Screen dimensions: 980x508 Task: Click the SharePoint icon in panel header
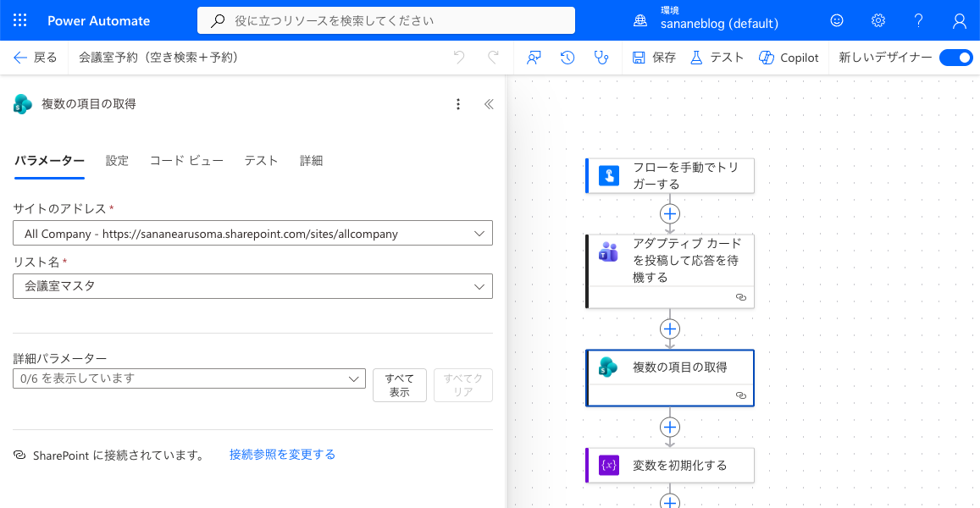click(23, 104)
